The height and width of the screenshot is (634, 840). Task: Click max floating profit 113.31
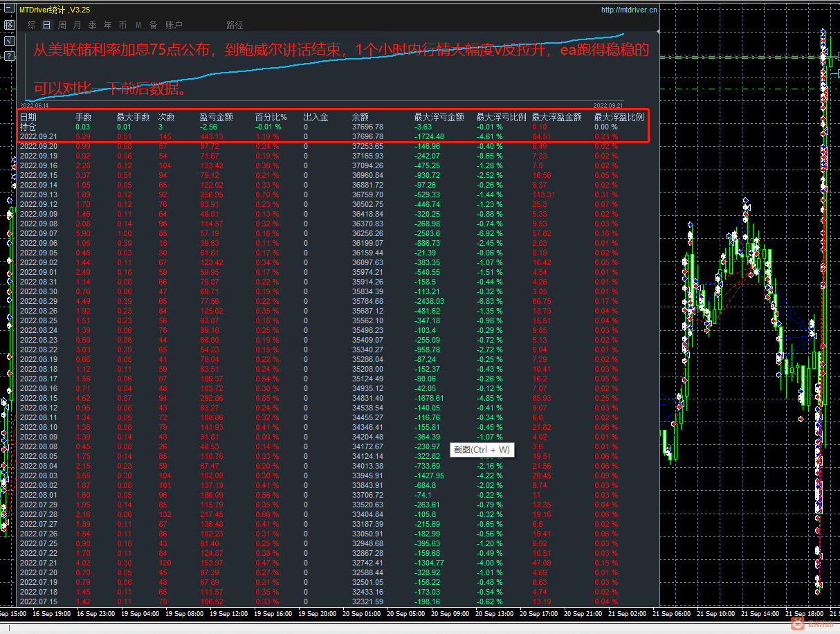pyautogui.click(x=544, y=195)
